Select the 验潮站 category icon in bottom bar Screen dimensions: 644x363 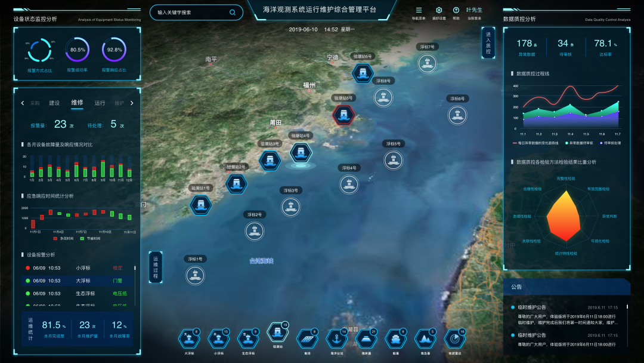[278, 332]
